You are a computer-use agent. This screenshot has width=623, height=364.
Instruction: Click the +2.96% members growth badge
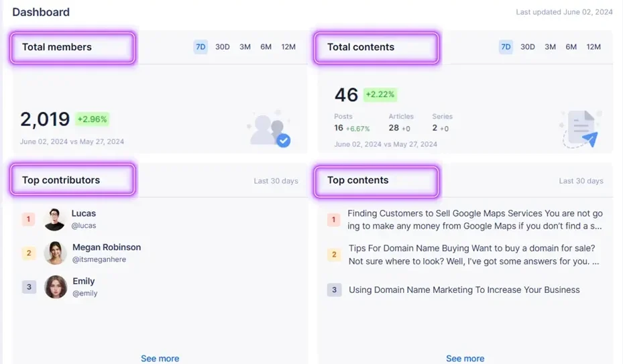(92, 119)
